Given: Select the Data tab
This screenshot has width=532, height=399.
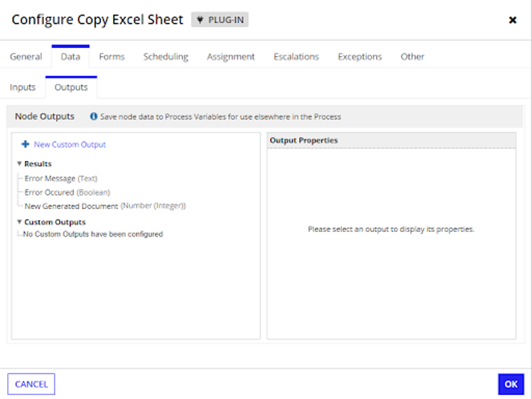Looking at the screenshot, I should (x=71, y=57).
